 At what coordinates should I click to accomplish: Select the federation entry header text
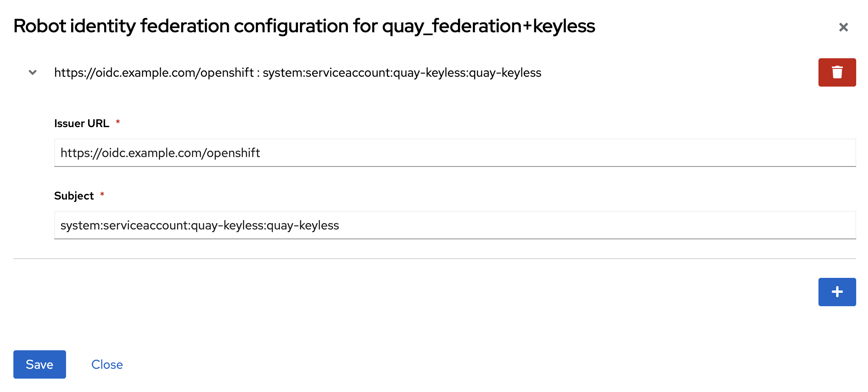click(298, 72)
